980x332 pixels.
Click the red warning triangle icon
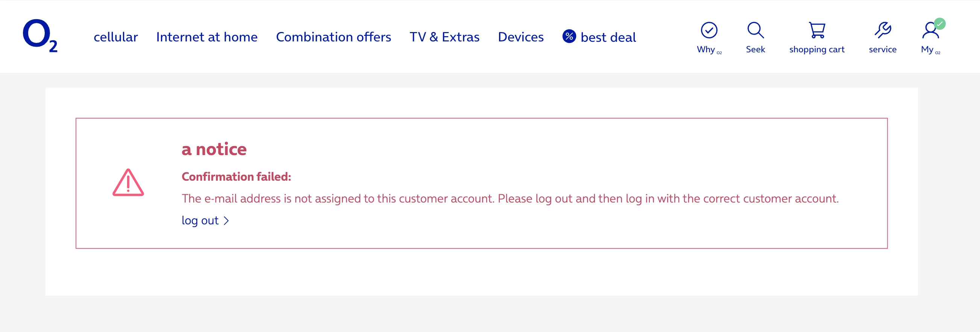click(x=128, y=183)
